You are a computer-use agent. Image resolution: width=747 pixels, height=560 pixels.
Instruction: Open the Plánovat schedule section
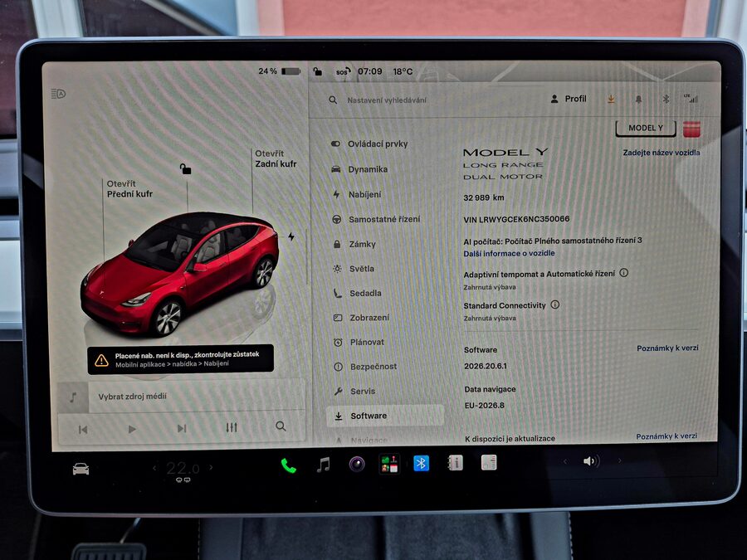point(367,342)
